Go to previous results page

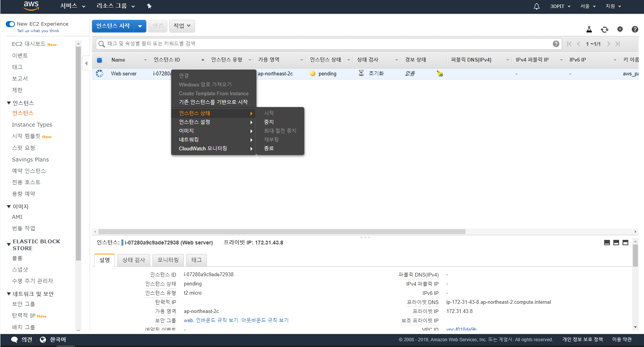pyautogui.click(x=578, y=44)
